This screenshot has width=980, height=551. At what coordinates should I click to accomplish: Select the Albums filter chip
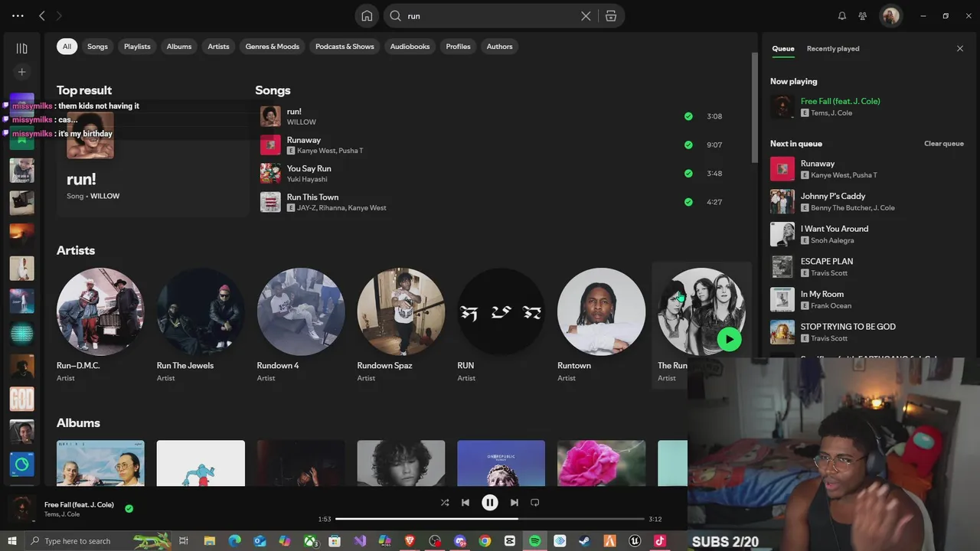click(179, 47)
